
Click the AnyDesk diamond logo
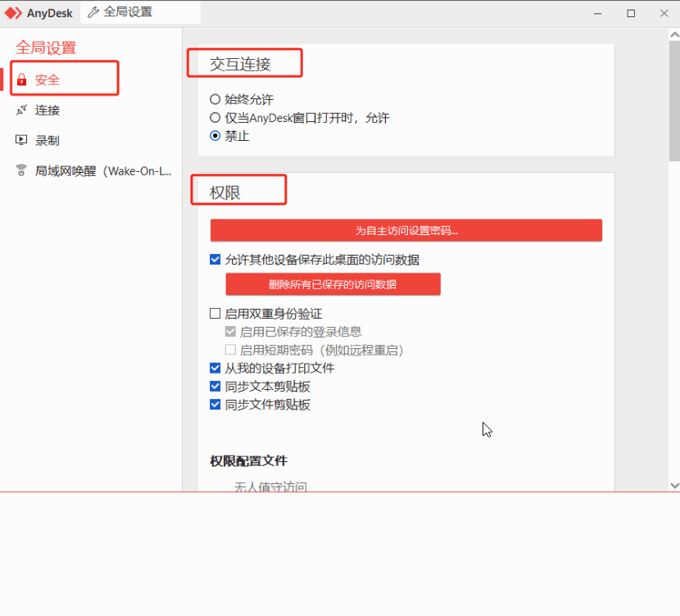[15, 12]
